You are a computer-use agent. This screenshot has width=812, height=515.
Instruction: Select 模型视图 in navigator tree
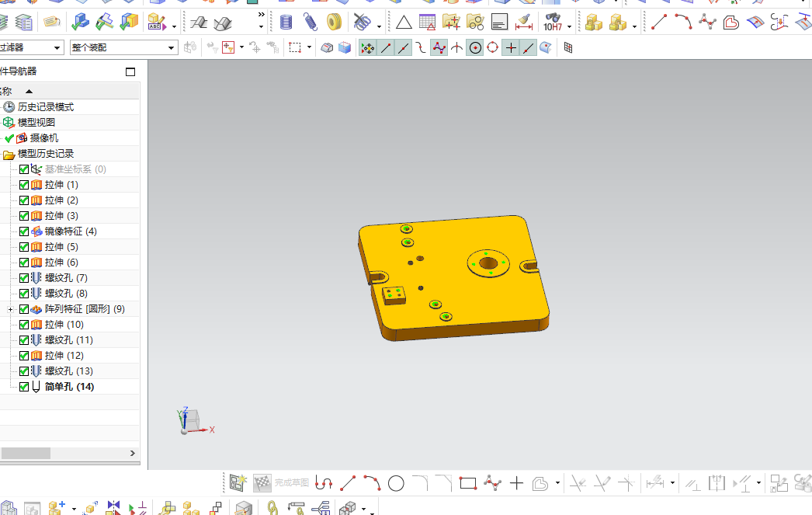pos(36,123)
